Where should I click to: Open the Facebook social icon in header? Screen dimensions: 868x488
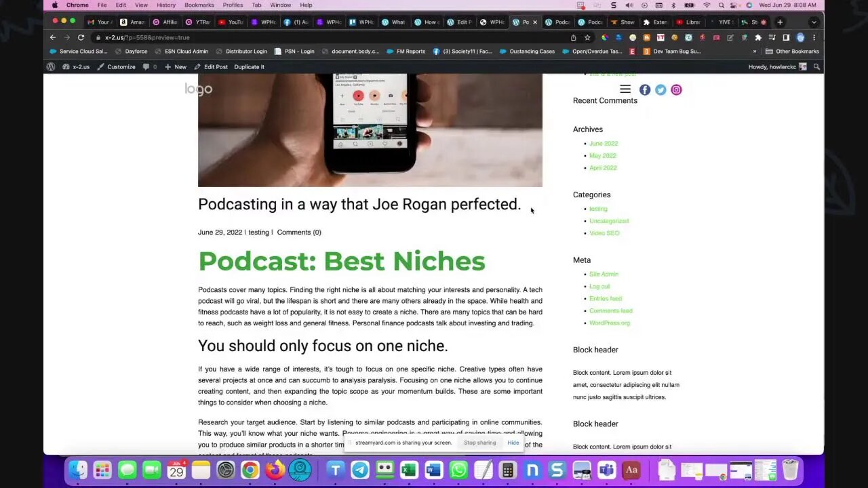(645, 89)
